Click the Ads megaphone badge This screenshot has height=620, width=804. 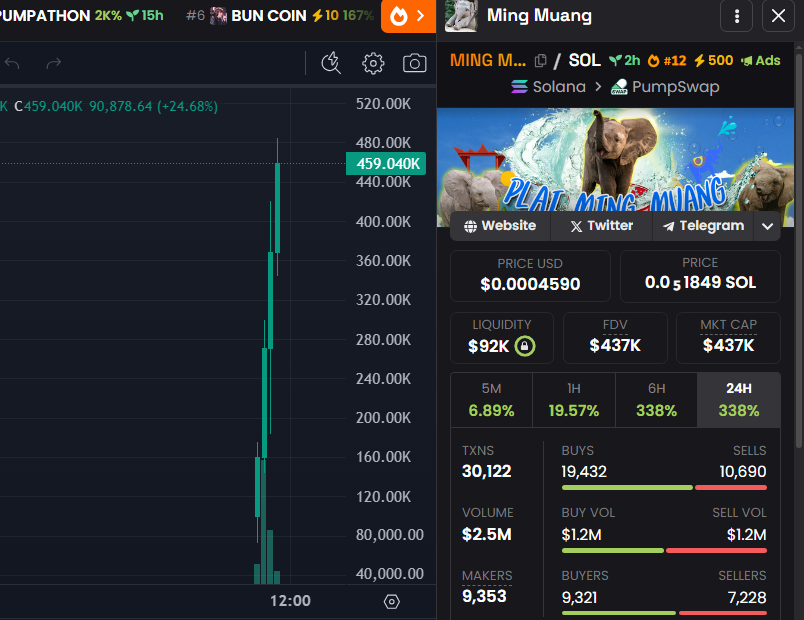click(760, 61)
